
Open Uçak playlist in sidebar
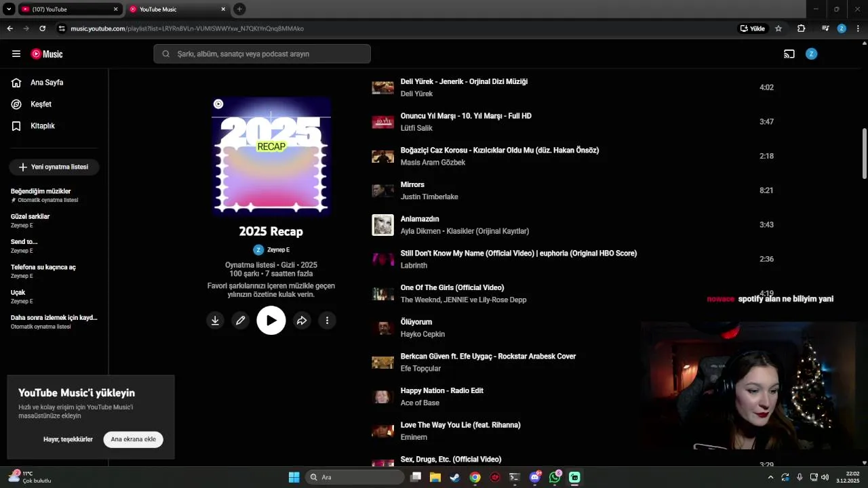54,296
